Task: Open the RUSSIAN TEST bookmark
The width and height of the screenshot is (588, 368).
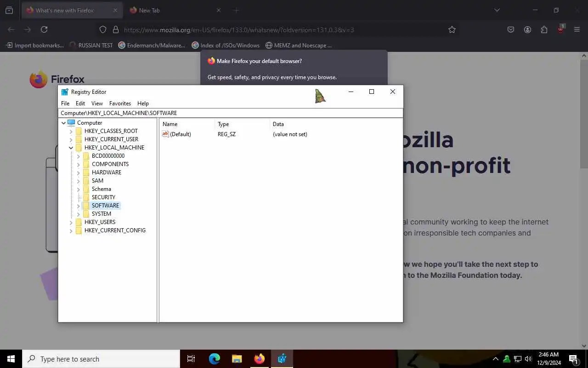Action: point(90,45)
